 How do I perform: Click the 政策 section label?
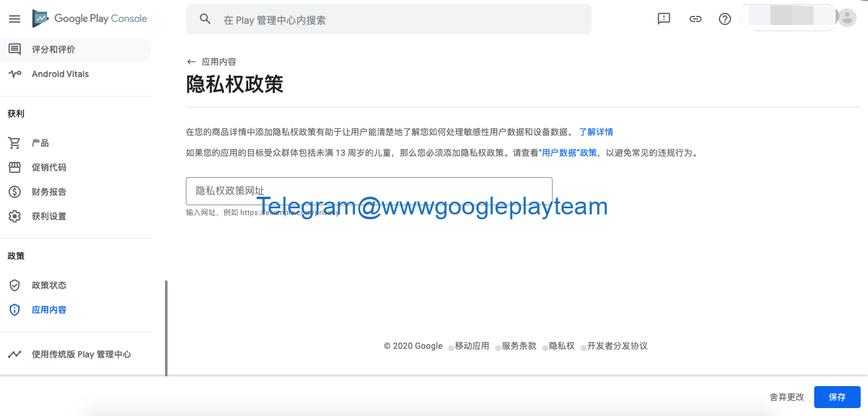16,256
